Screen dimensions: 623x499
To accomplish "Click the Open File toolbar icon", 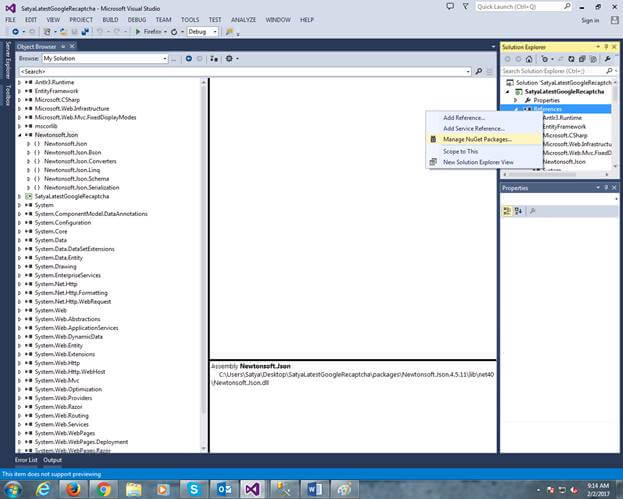I will pos(63,32).
